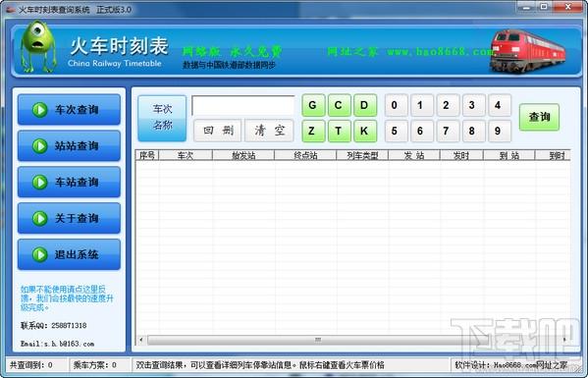
Task: Click the 列车类型 column header
Action: pos(362,155)
